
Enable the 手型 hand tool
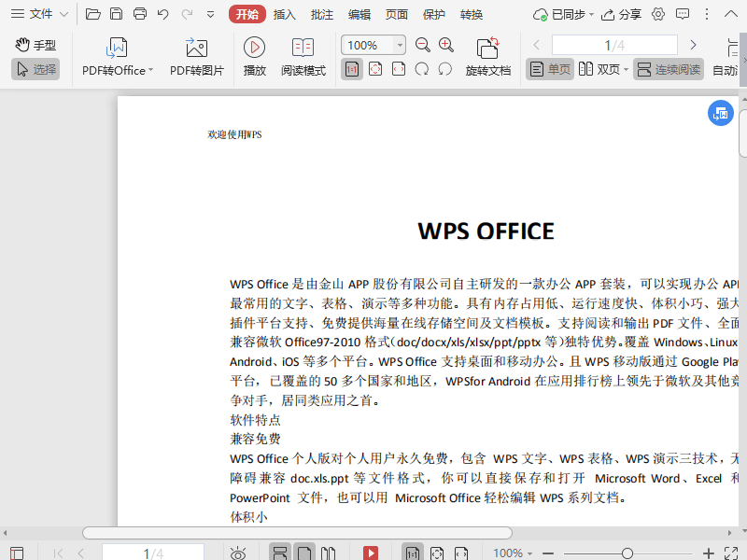point(35,45)
